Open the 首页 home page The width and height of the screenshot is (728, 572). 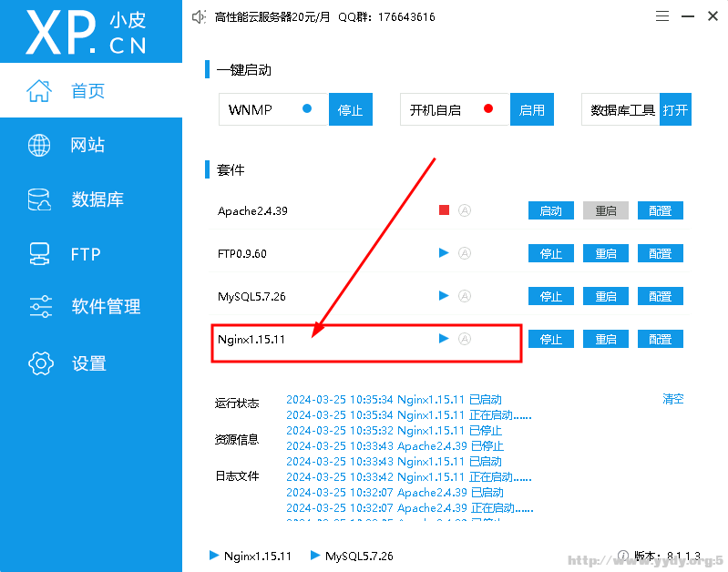coord(91,90)
